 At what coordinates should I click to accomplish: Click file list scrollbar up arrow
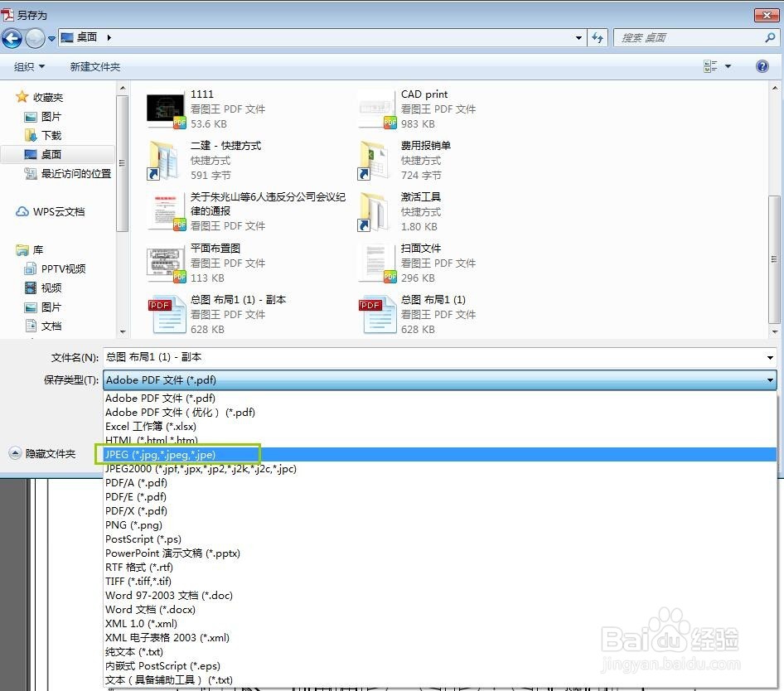coord(774,89)
